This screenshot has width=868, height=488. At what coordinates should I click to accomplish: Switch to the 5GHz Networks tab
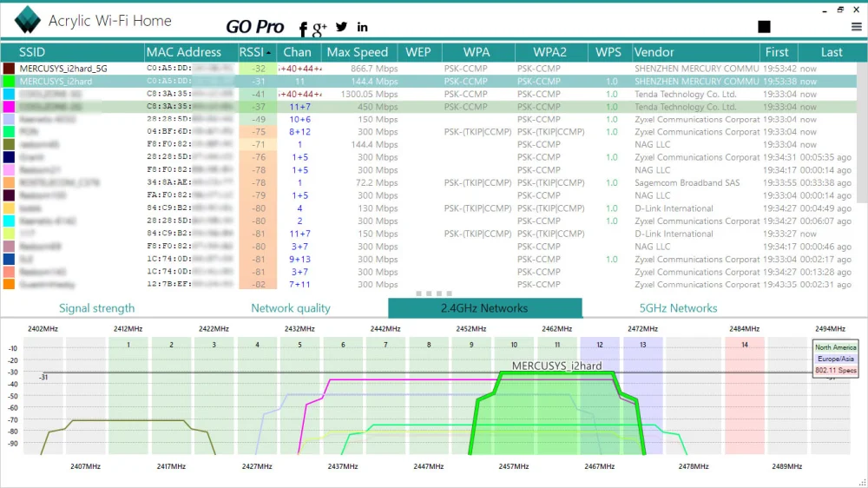coord(678,308)
